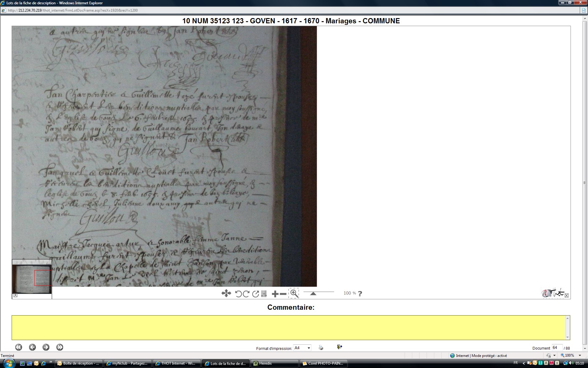This screenshot has width=588, height=368.
Task: Go to the first document
Action: (x=19, y=347)
